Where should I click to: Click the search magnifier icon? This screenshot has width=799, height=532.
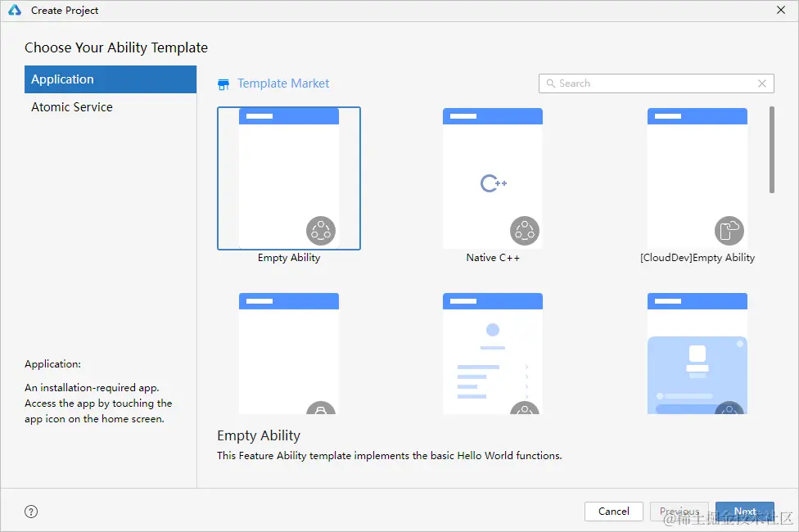550,83
